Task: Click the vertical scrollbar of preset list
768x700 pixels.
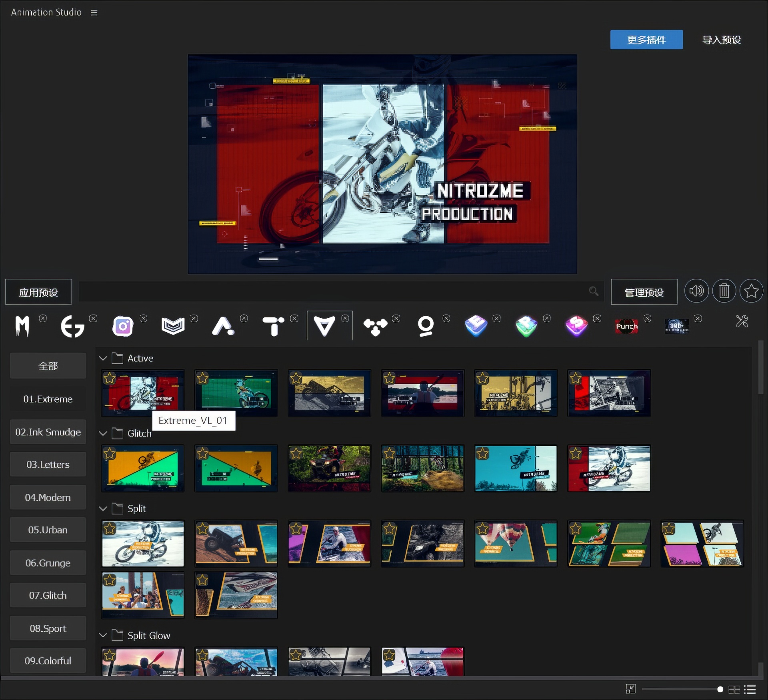Action: coord(760,367)
